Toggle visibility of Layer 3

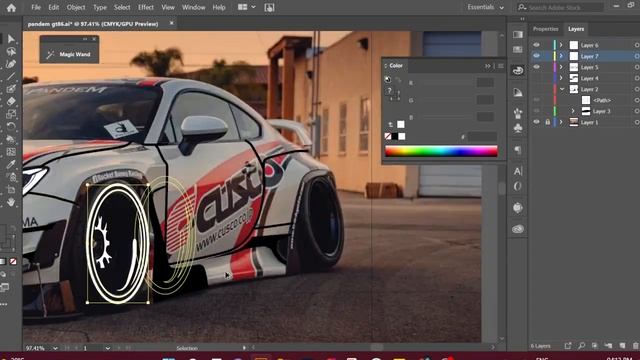tap(536, 111)
